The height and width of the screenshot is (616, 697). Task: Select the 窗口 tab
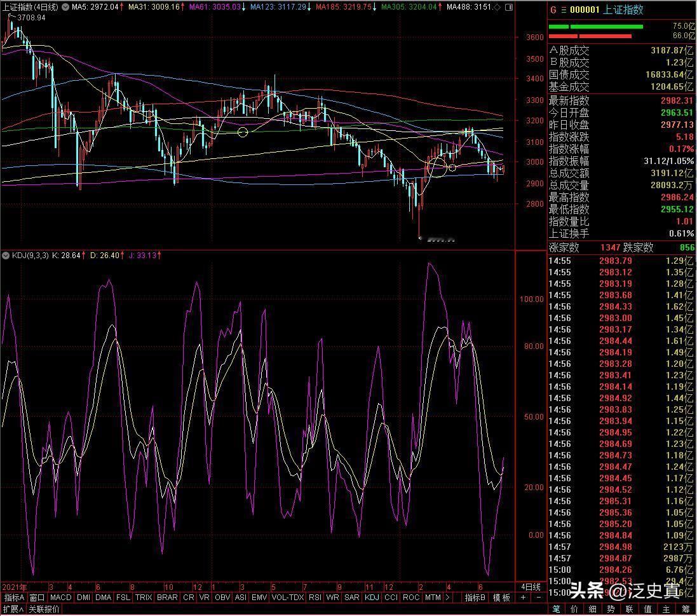point(37,598)
